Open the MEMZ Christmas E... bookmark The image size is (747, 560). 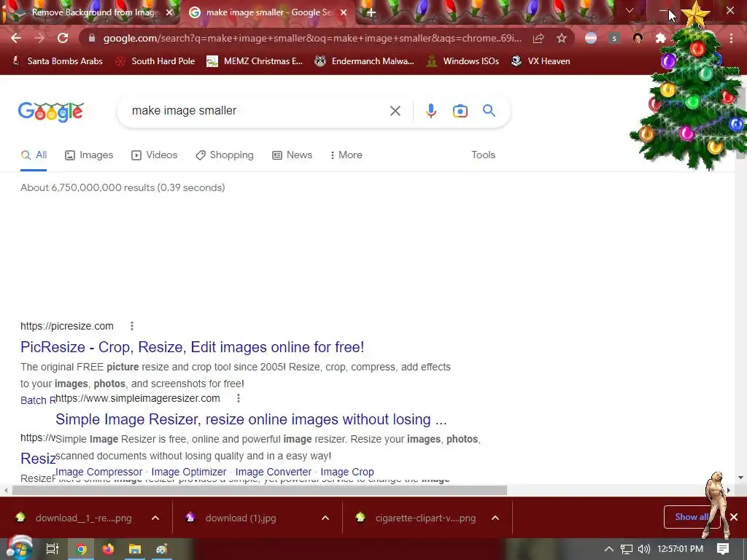pos(255,61)
